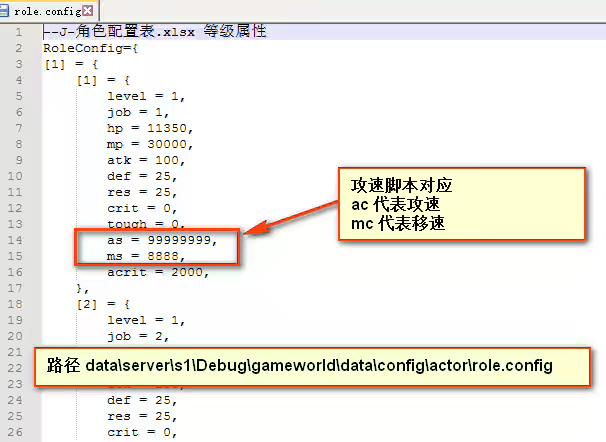Image resolution: width=606 pixels, height=442 pixels.
Task: Click the tough = 0 line
Action: click(x=146, y=224)
